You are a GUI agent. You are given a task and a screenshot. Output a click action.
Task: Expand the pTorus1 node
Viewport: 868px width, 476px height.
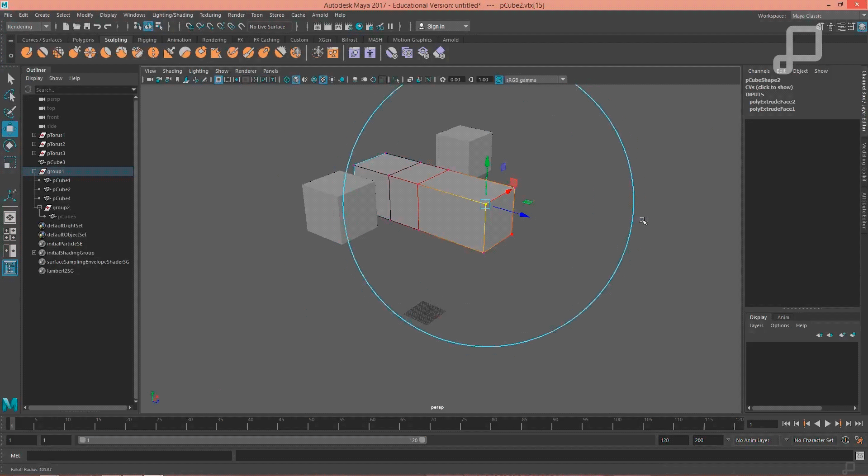(34, 135)
